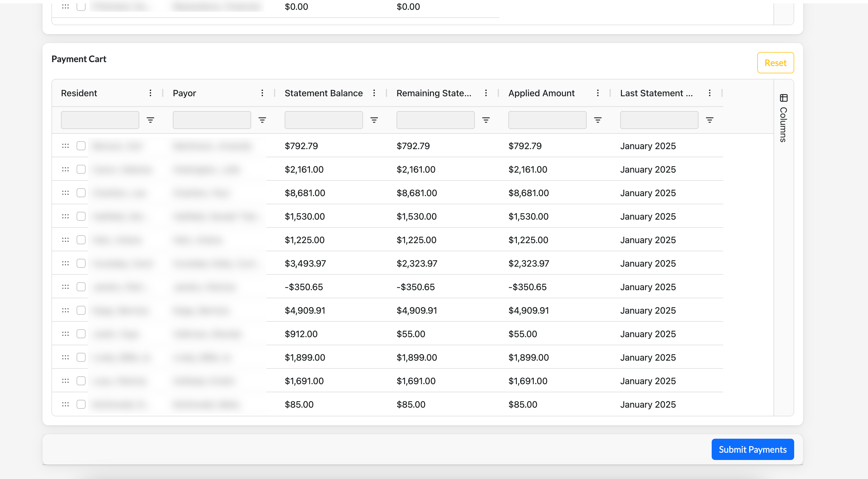Reset the Payment Cart
This screenshot has width=868, height=479.
click(775, 63)
